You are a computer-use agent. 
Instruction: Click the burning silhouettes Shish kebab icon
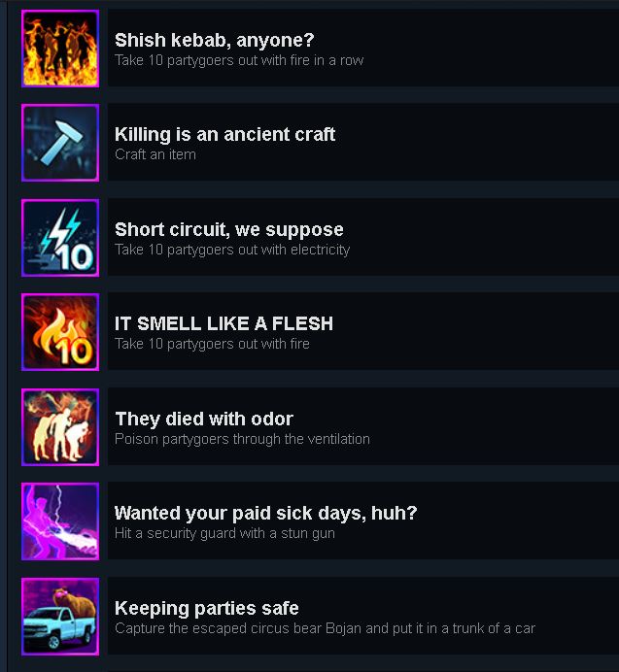click(60, 49)
